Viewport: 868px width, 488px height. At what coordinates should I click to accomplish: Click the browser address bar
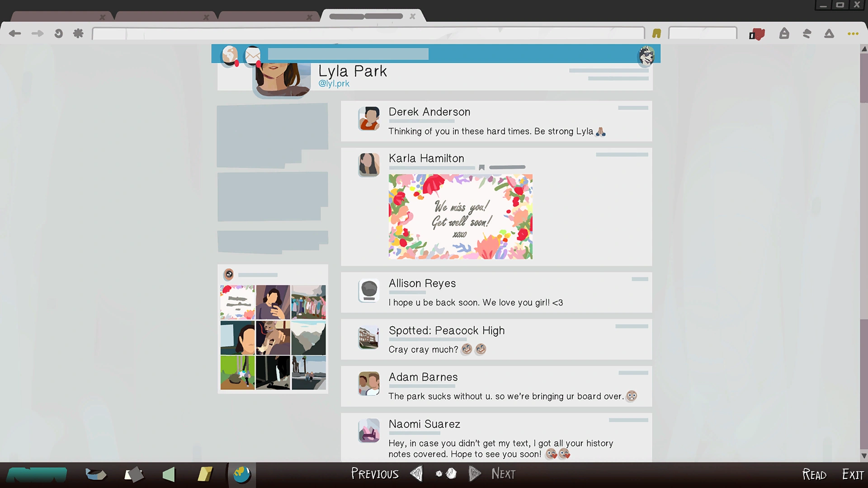click(368, 33)
